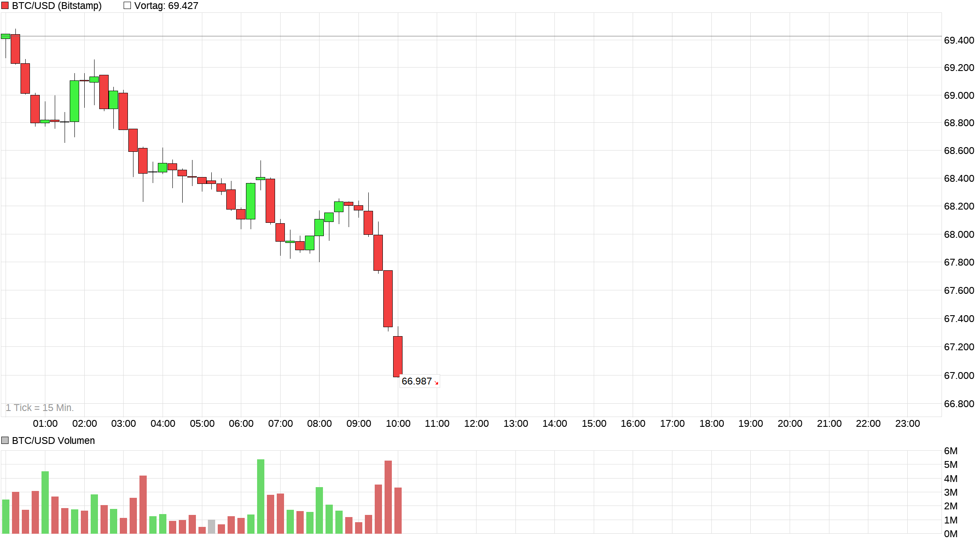
Task: Click the small red down-arrow beside 66.987
Action: [436, 383]
